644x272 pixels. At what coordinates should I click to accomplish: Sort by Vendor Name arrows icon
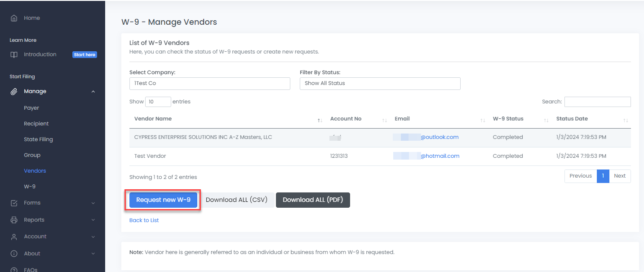(x=320, y=120)
